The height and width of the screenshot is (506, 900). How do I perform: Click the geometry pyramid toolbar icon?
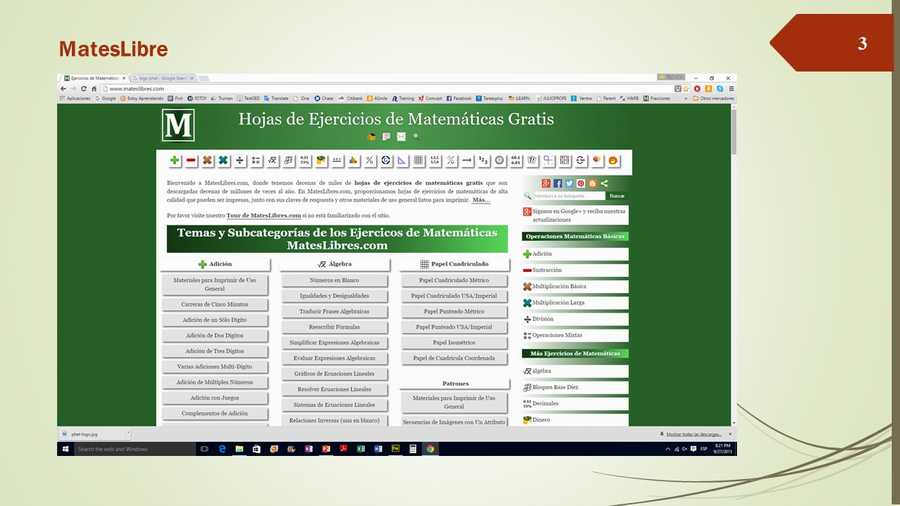tap(354, 161)
